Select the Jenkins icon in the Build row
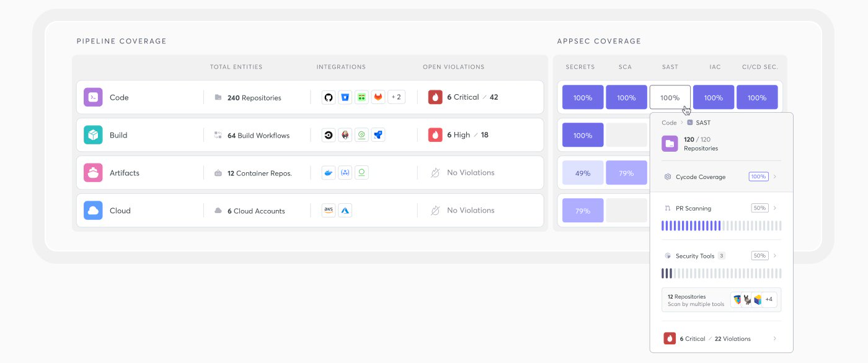 click(345, 134)
